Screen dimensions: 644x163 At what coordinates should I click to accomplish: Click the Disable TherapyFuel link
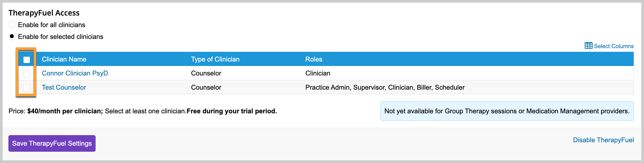pyautogui.click(x=603, y=140)
